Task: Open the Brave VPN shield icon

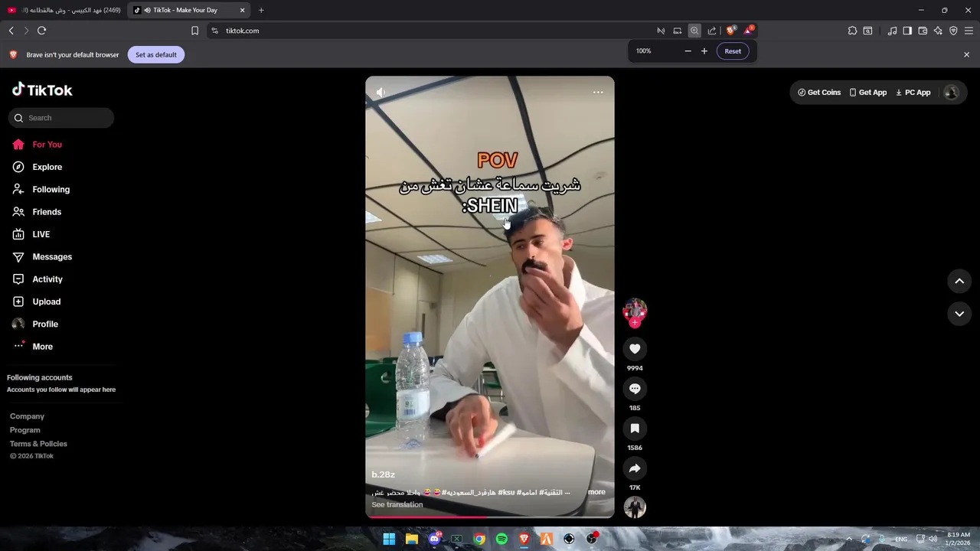Action: pyautogui.click(x=953, y=31)
